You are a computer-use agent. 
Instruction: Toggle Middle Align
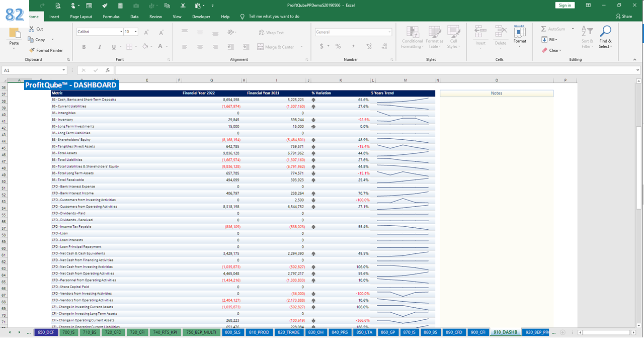pos(200,32)
